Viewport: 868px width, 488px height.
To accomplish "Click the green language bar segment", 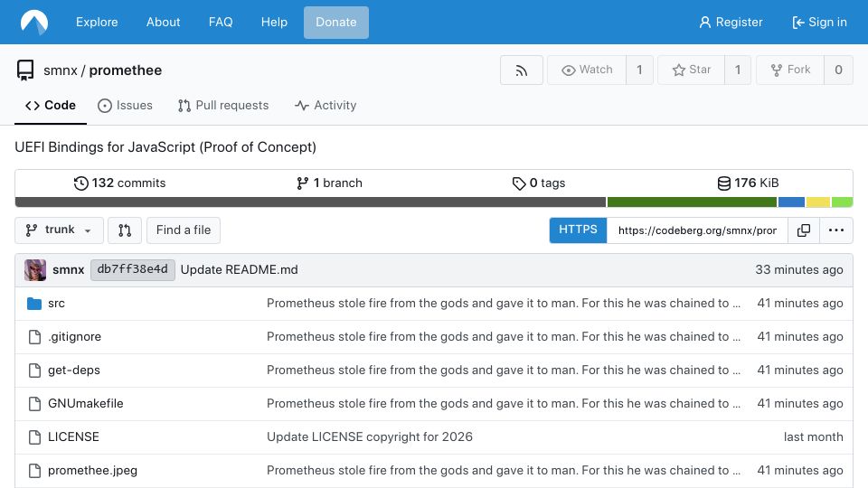I will 692,202.
